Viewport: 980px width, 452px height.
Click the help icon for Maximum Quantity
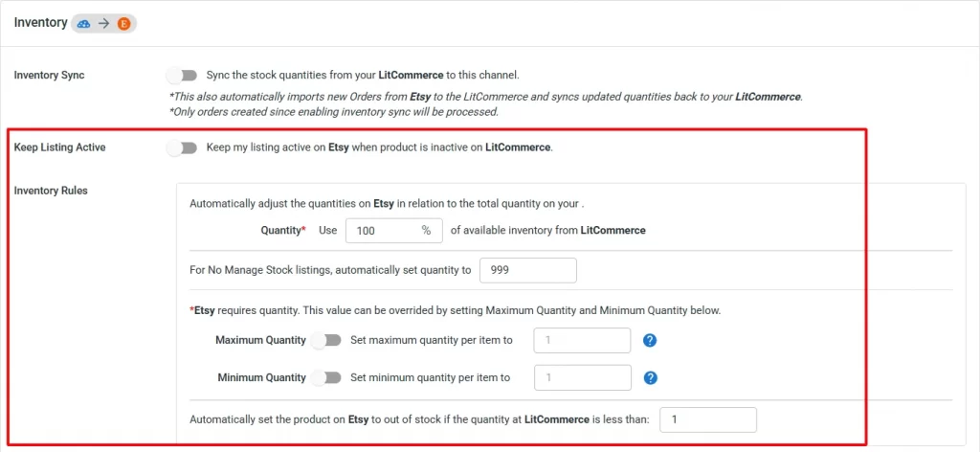click(x=650, y=341)
